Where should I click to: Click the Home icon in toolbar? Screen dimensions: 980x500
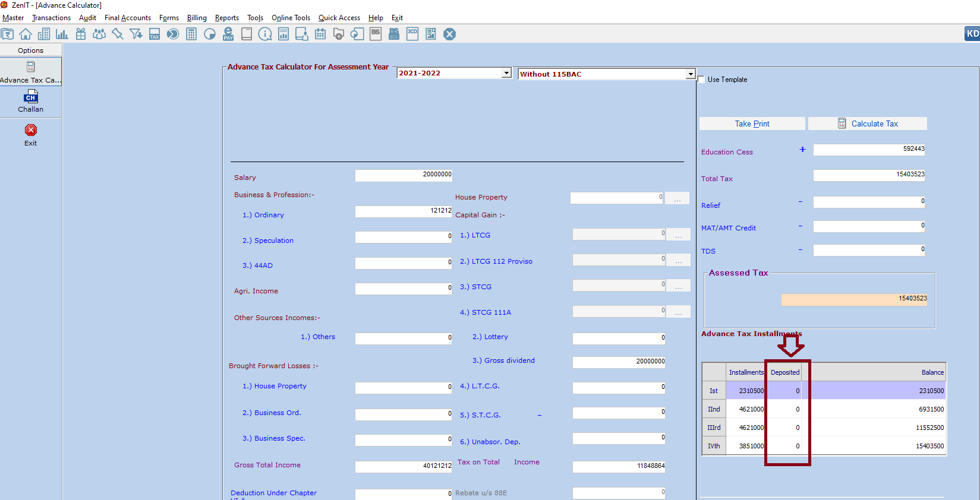(26, 34)
